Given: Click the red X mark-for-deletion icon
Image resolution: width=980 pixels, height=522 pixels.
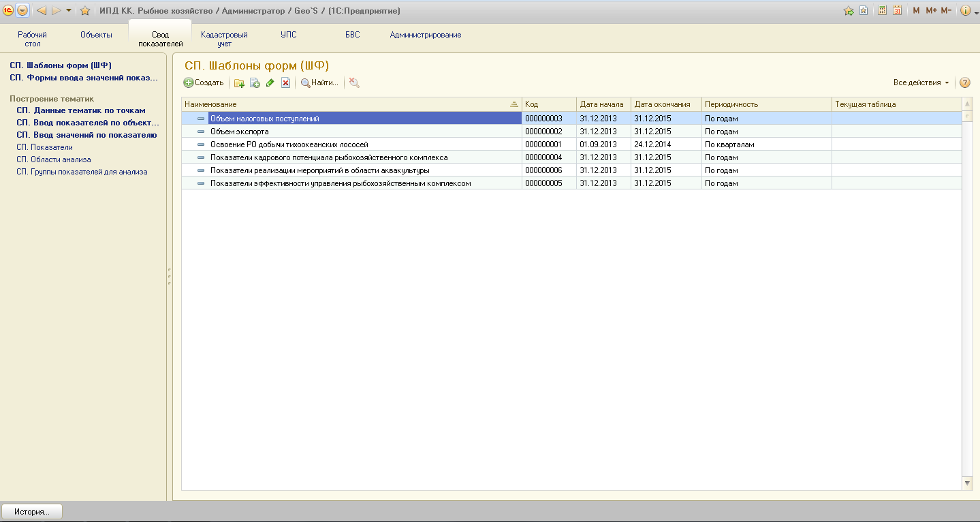Looking at the screenshot, I should pyautogui.click(x=286, y=83).
